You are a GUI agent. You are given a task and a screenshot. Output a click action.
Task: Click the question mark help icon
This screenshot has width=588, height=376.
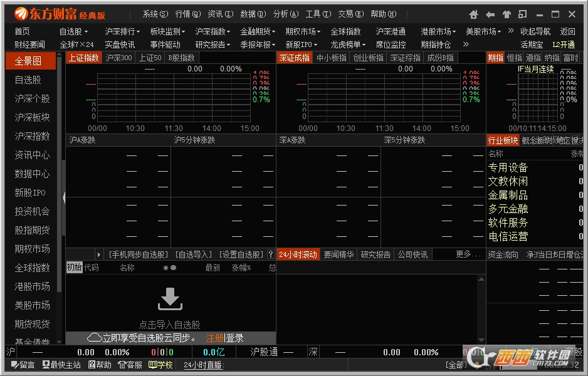click(271, 254)
